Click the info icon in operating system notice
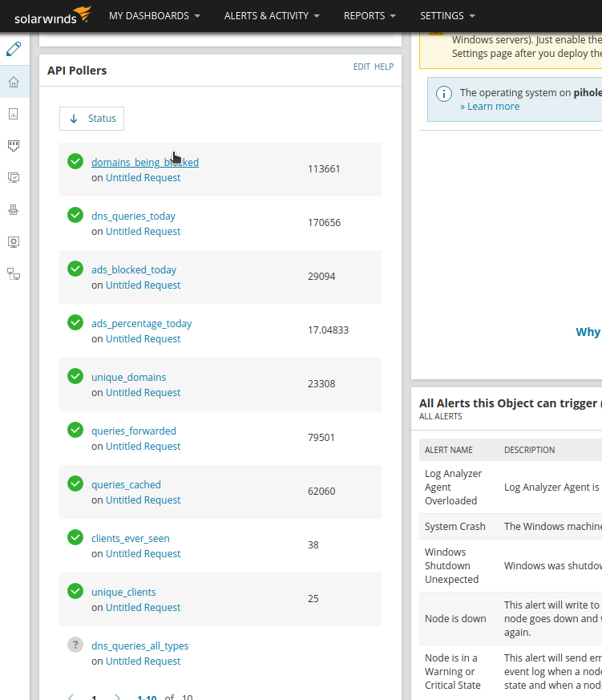The image size is (602, 700). 444,94
